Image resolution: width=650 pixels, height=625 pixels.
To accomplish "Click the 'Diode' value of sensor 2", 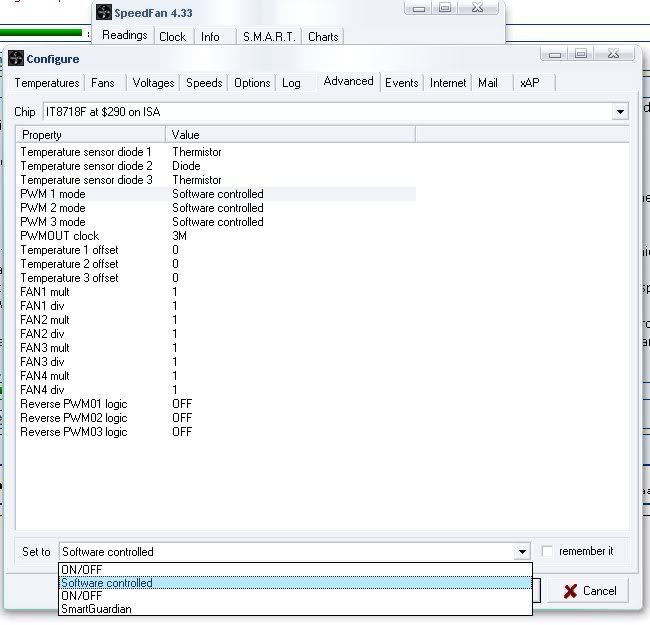I will (x=186, y=166).
